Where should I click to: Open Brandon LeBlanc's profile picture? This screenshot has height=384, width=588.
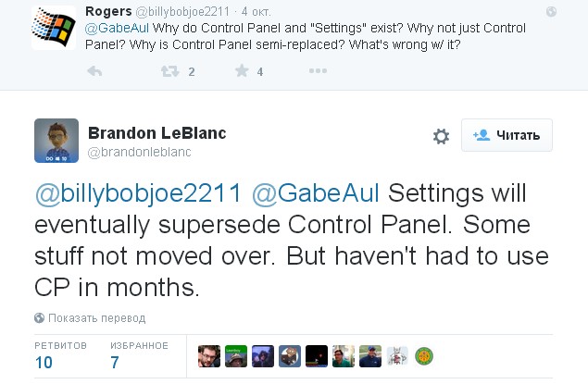pos(56,141)
